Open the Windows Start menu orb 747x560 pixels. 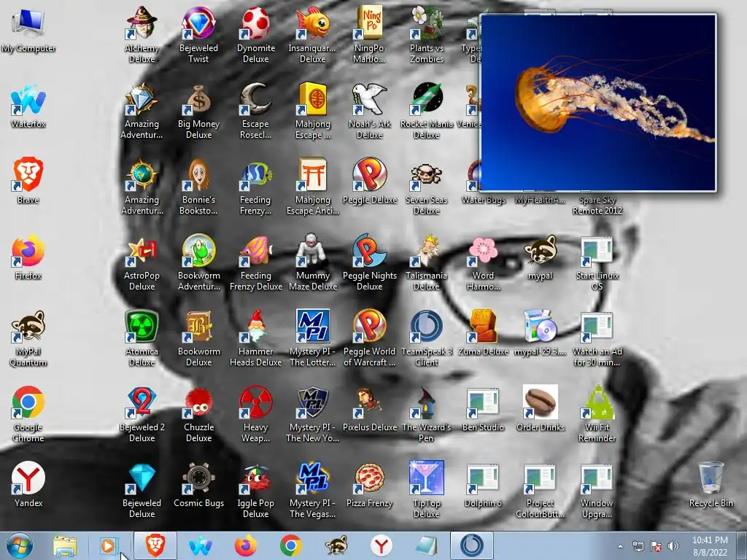[x=20, y=545]
